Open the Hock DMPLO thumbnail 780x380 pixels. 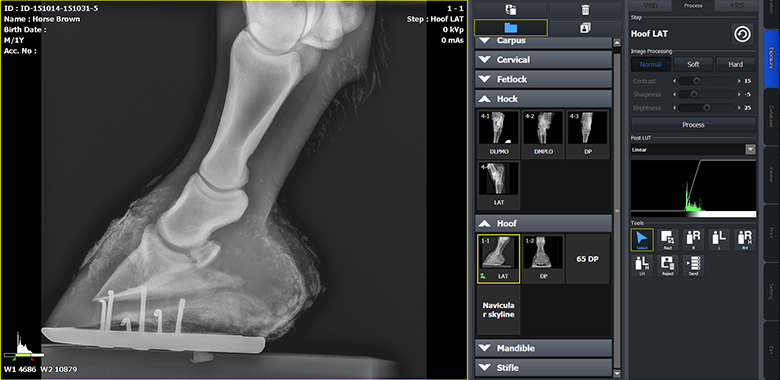[x=543, y=134]
